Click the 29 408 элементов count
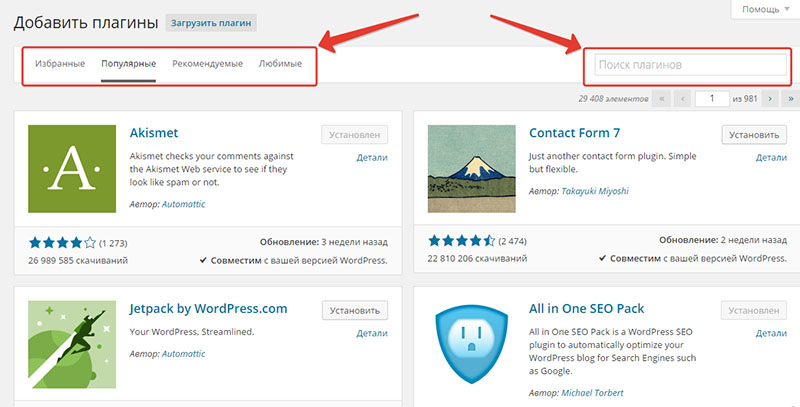Image resolution: width=800 pixels, height=407 pixels. click(x=613, y=98)
